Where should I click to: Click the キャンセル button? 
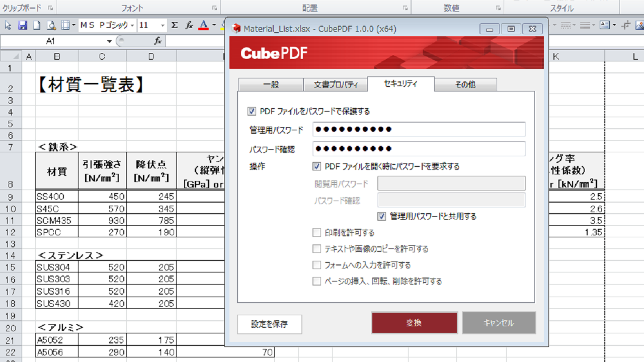click(499, 323)
